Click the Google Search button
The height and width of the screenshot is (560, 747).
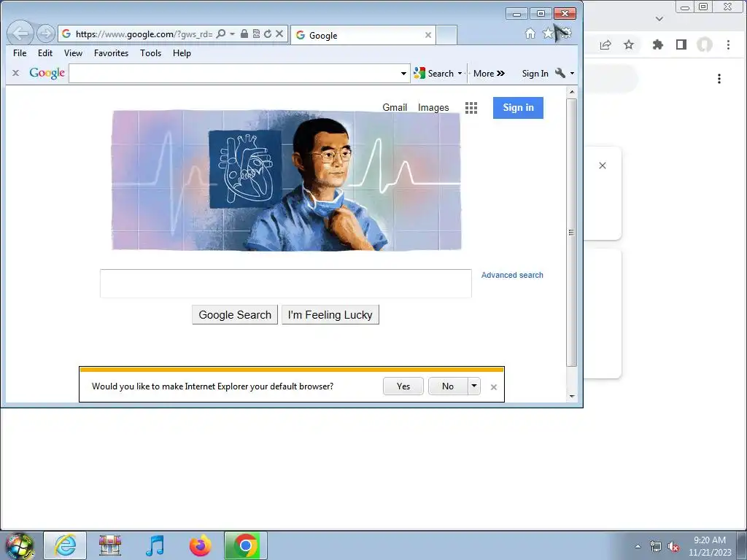click(235, 315)
